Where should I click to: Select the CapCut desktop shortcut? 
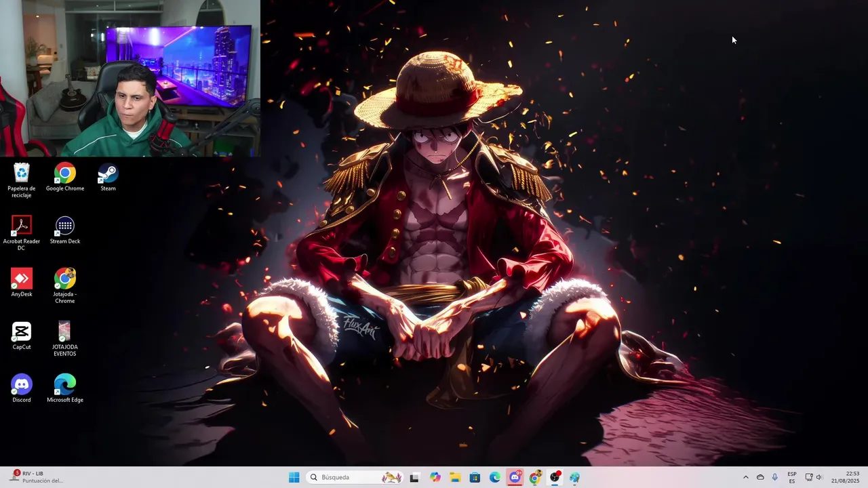pos(22,336)
